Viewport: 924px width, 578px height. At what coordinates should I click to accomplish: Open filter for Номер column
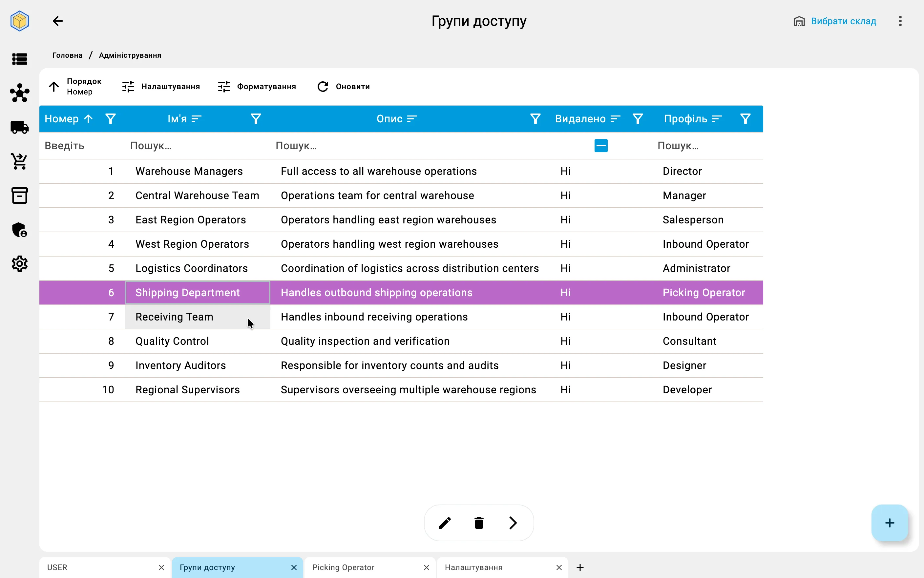coord(111,119)
